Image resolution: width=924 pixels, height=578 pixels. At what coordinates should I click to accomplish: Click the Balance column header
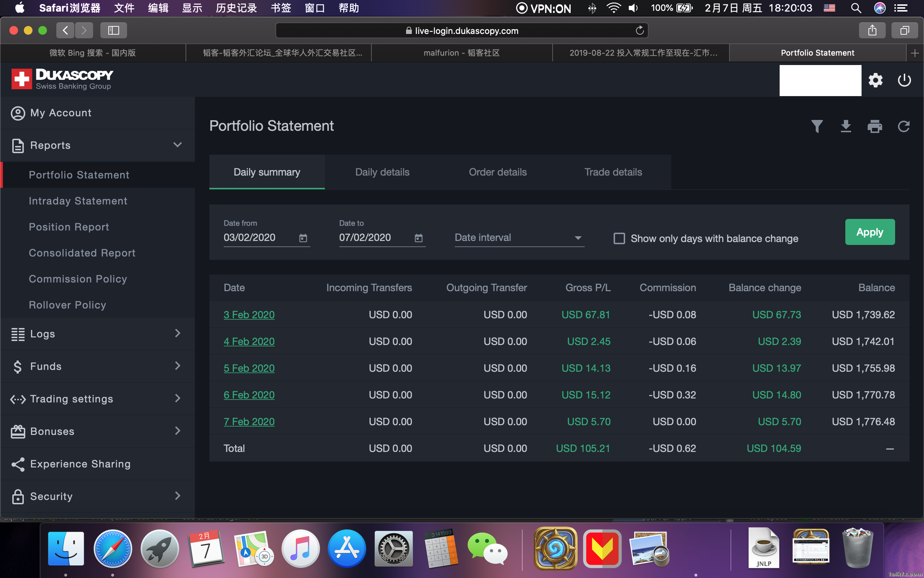[x=876, y=288]
